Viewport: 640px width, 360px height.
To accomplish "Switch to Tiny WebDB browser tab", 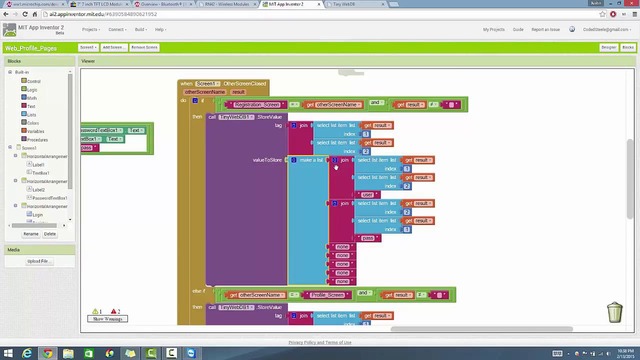I will pyautogui.click(x=355, y=4).
